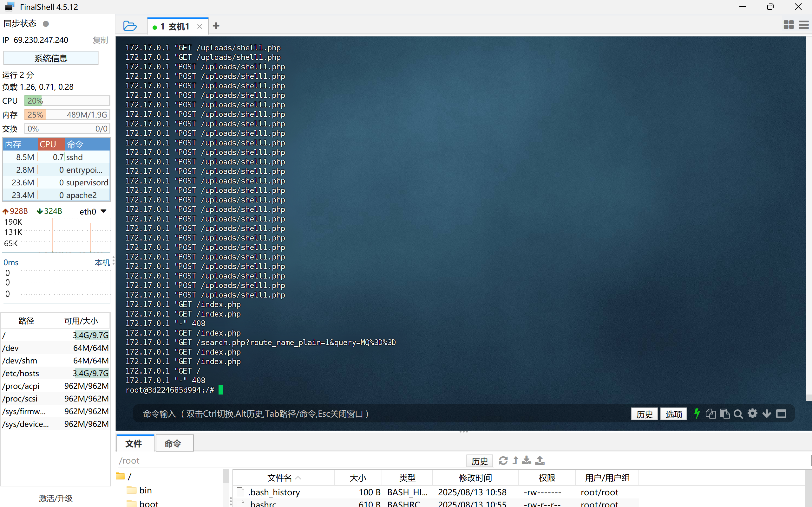Viewport: 812px width, 507px height.
Task: Open the terminal search magnifier icon
Action: coord(738,414)
